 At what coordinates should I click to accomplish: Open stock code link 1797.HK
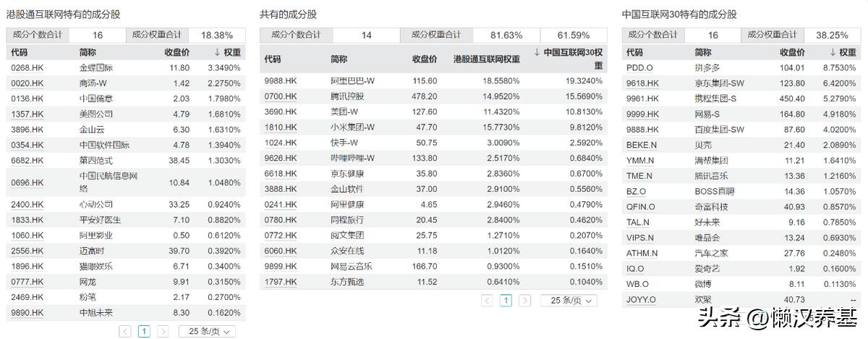(281, 282)
